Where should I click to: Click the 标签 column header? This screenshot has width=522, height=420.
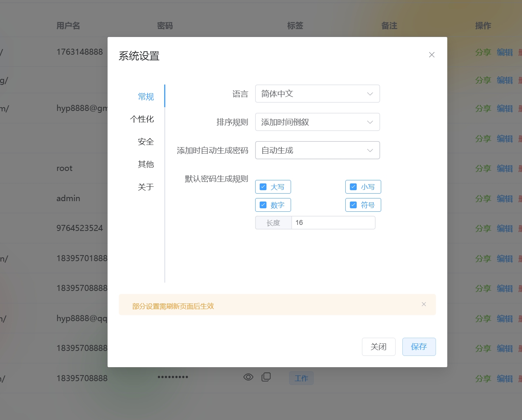click(x=295, y=26)
